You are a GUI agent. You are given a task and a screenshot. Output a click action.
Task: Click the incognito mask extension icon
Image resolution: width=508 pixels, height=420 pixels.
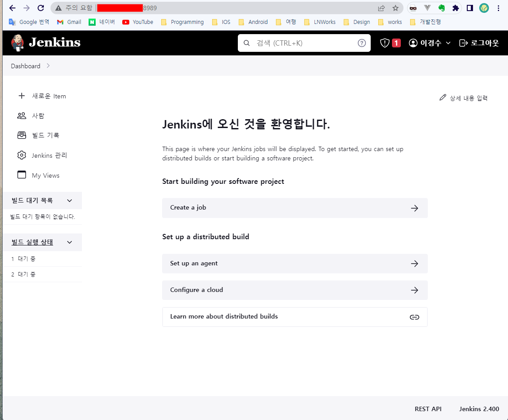click(x=413, y=8)
